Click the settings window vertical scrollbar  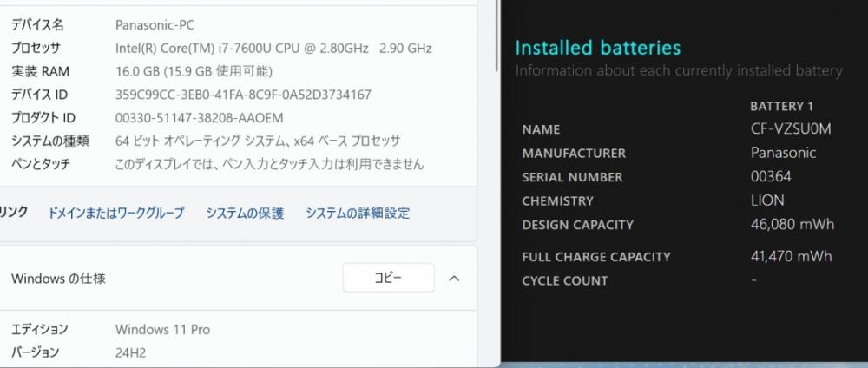[x=496, y=36]
